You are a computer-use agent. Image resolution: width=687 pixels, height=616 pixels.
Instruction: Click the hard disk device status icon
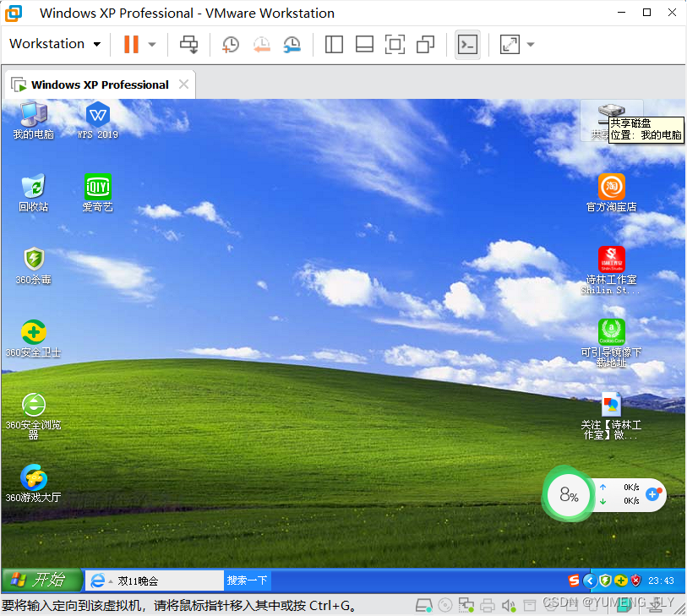423,606
